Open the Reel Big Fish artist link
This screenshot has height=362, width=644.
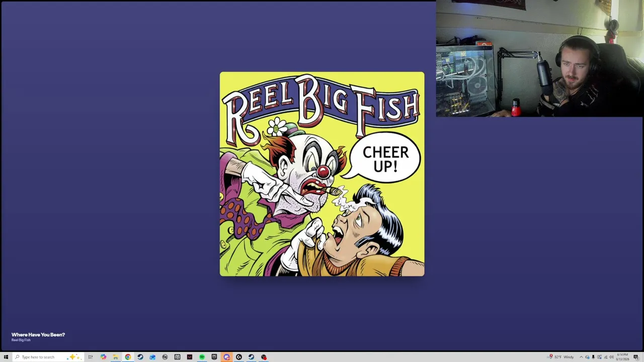pyautogui.click(x=21, y=340)
